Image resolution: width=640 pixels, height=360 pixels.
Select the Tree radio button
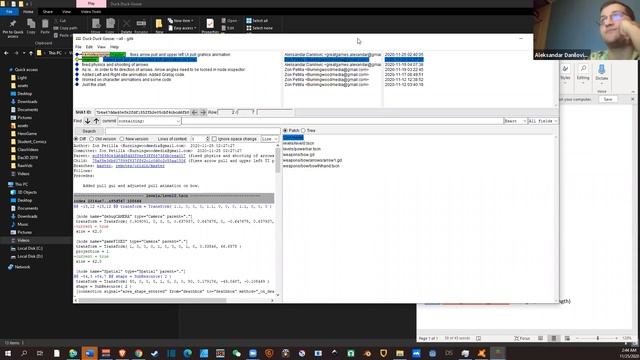point(303,131)
